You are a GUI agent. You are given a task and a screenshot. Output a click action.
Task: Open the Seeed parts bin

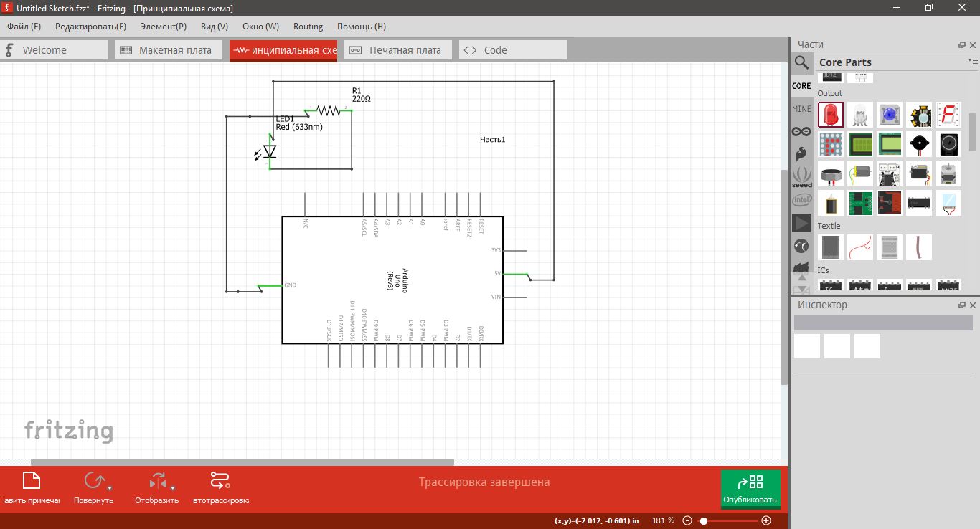pyautogui.click(x=801, y=176)
